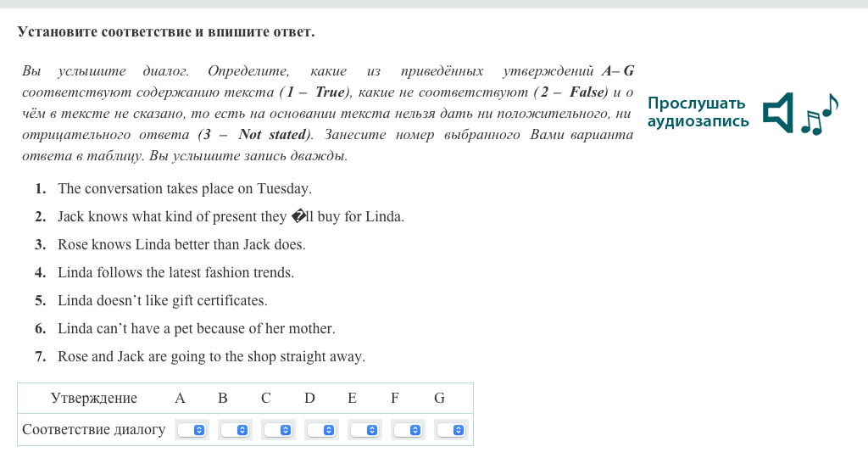Select the statement 'Rose knows Linda better'
Screen dimensions: 868x469
click(x=181, y=245)
